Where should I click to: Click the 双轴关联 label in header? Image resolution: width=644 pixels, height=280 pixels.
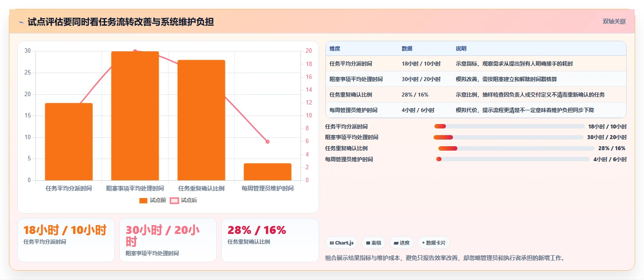[614, 21]
